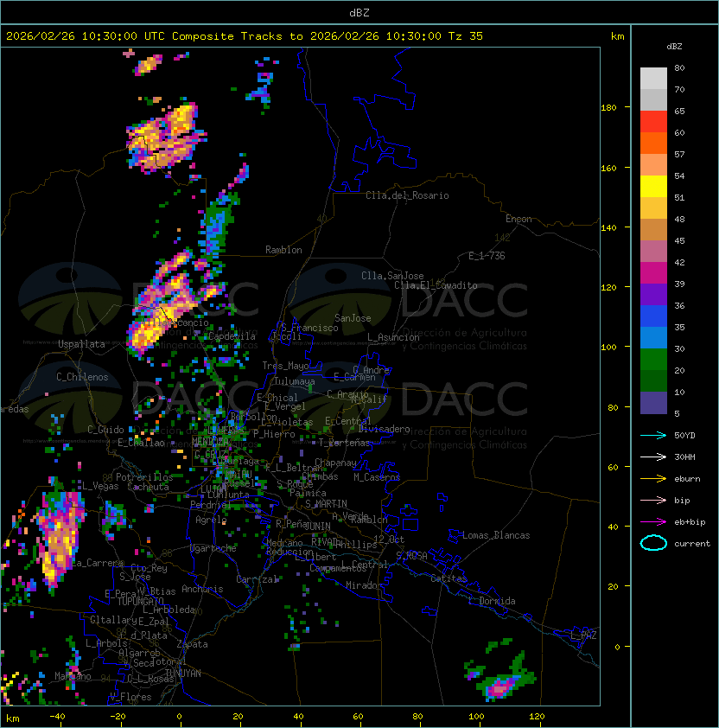Click the '160' km axis tick label
Viewport: 719px width, 728px height.
608,168
